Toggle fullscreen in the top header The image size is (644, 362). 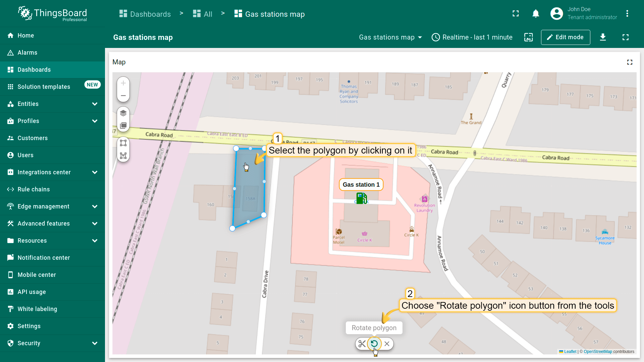click(516, 14)
